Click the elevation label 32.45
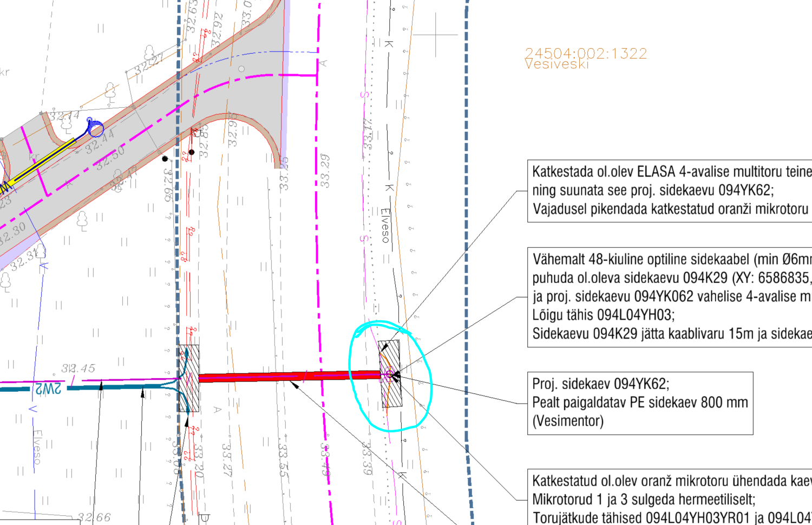The width and height of the screenshot is (812, 525). click(x=78, y=368)
